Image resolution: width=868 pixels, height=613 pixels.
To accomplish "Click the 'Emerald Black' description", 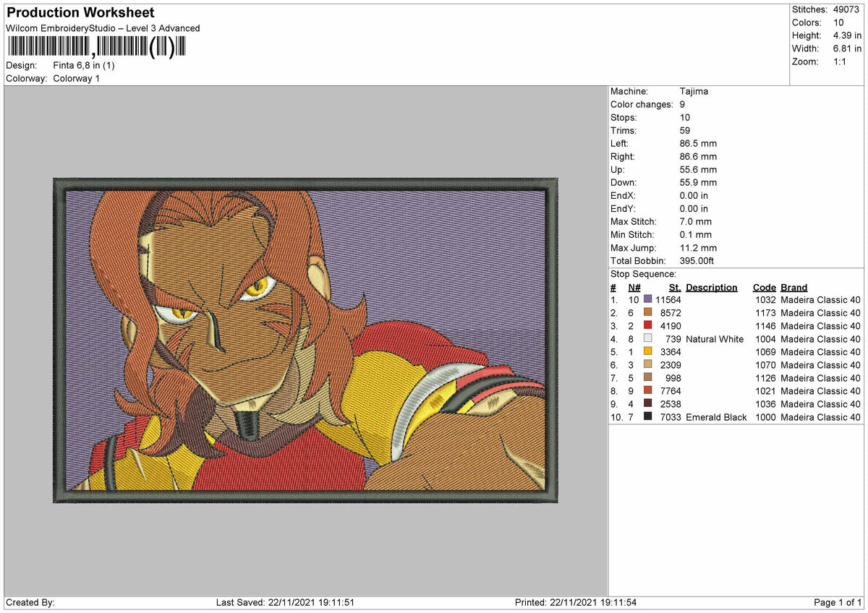I will pyautogui.click(x=716, y=416).
